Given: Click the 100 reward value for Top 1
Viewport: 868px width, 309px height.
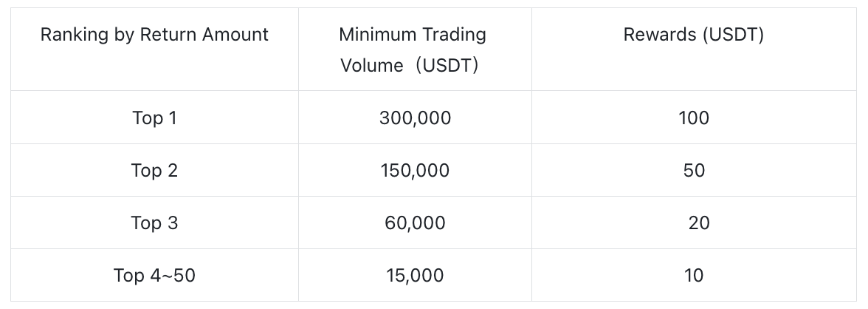Looking at the screenshot, I should point(694,118).
